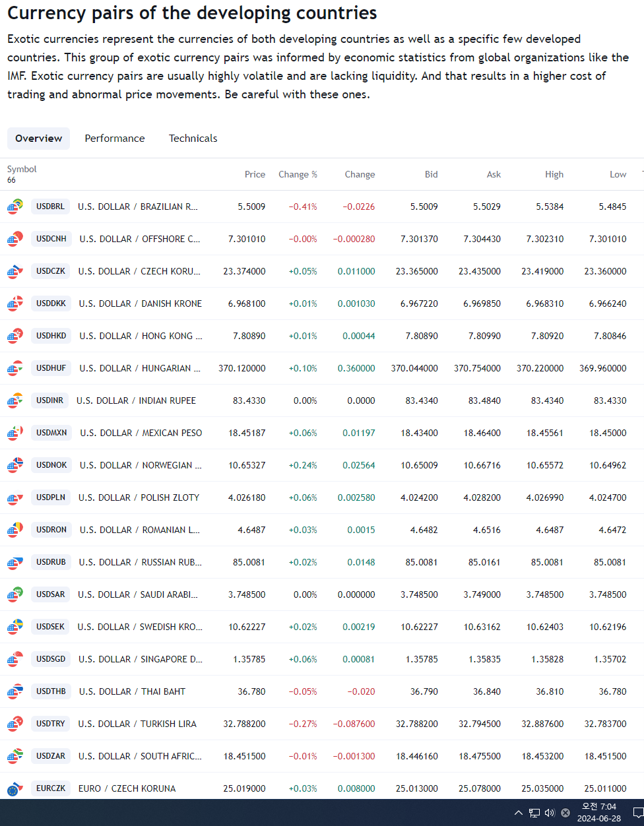Open the USDTRY ticker link
The width and height of the screenshot is (644, 826).
50,724
